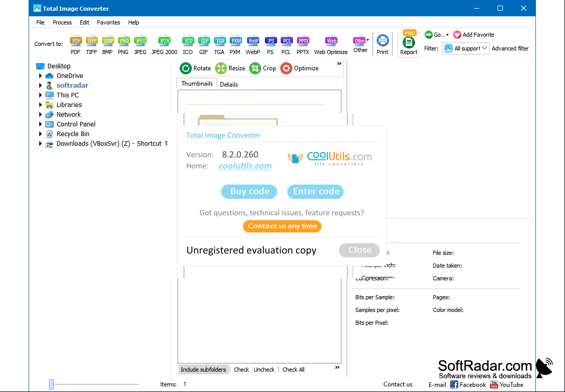
Task: Choose PCL conversion icon
Action: pos(286,41)
